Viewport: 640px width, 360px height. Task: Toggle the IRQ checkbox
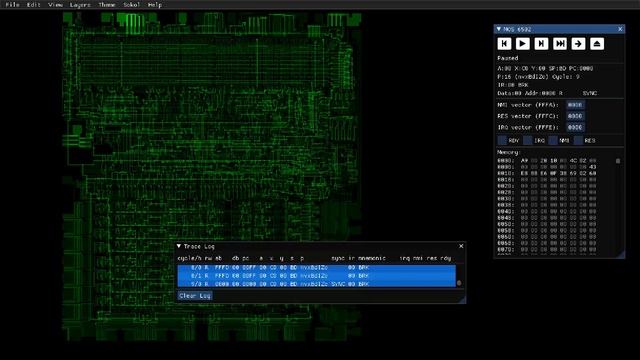[527, 140]
